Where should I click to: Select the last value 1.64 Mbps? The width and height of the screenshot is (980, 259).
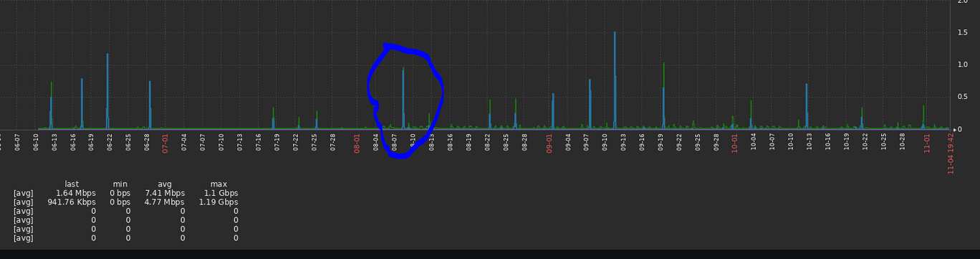pos(76,194)
